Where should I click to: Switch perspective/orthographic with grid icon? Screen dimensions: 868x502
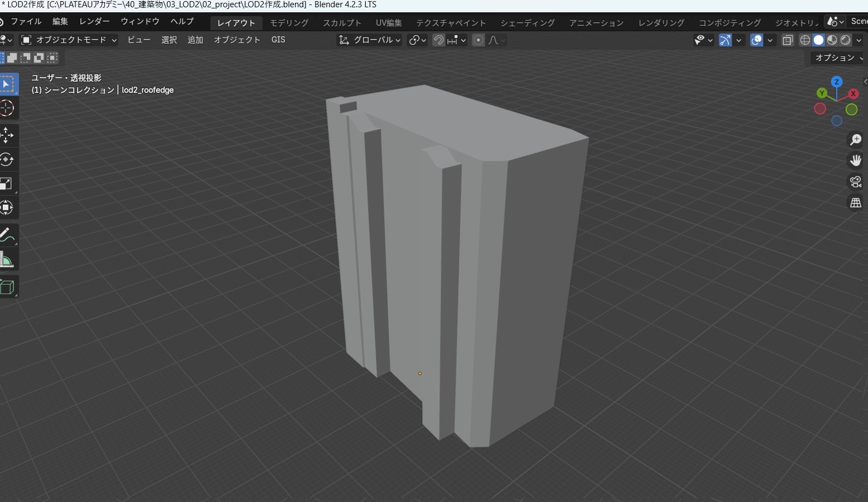pos(855,202)
